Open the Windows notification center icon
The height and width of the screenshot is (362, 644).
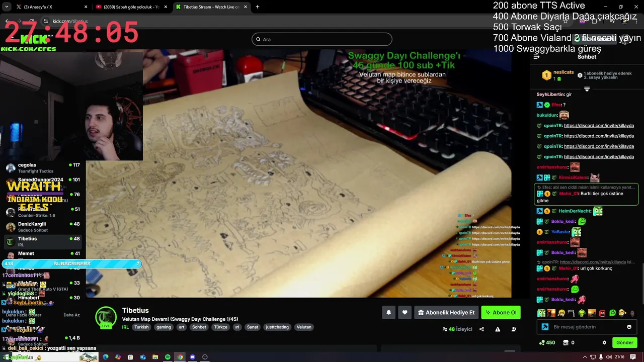[633, 357]
